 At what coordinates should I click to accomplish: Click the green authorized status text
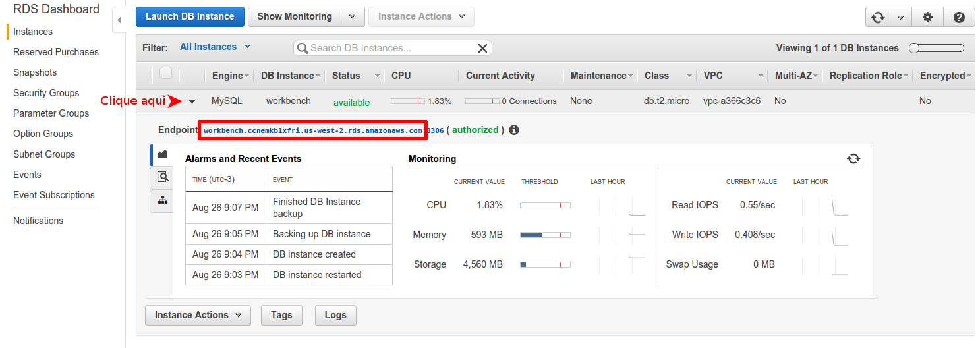(x=475, y=130)
